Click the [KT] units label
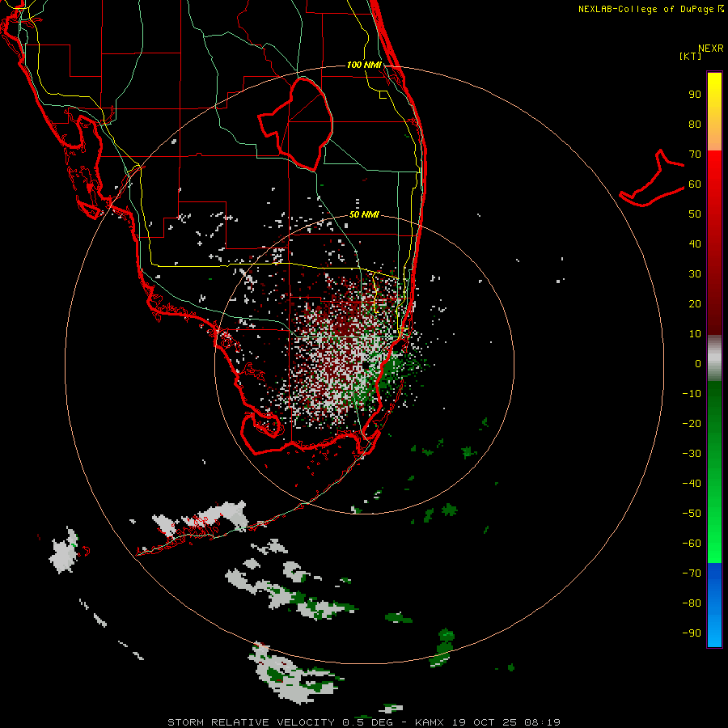This screenshot has height=728, width=728. [x=691, y=56]
